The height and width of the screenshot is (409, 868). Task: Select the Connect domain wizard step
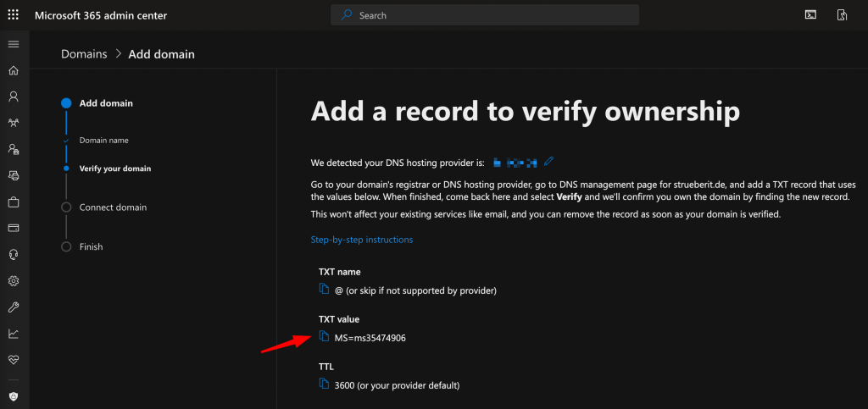point(113,207)
